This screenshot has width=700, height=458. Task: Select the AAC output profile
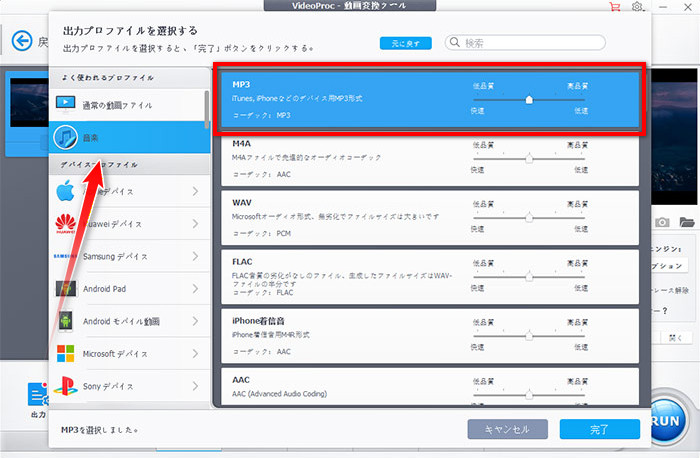tap(430, 387)
